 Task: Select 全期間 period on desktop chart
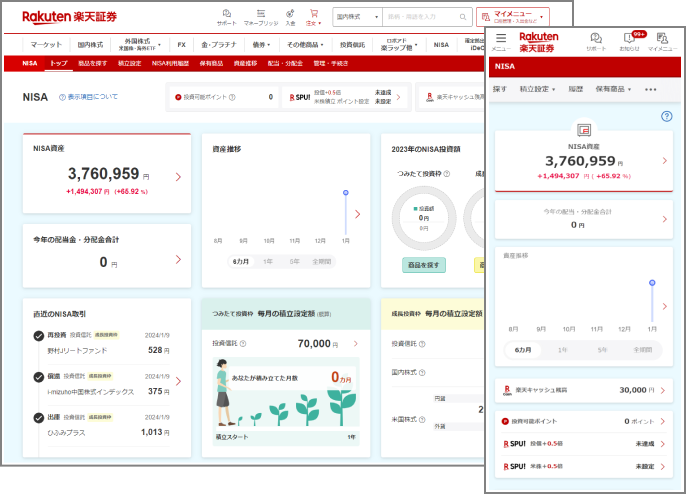pyautogui.click(x=322, y=262)
